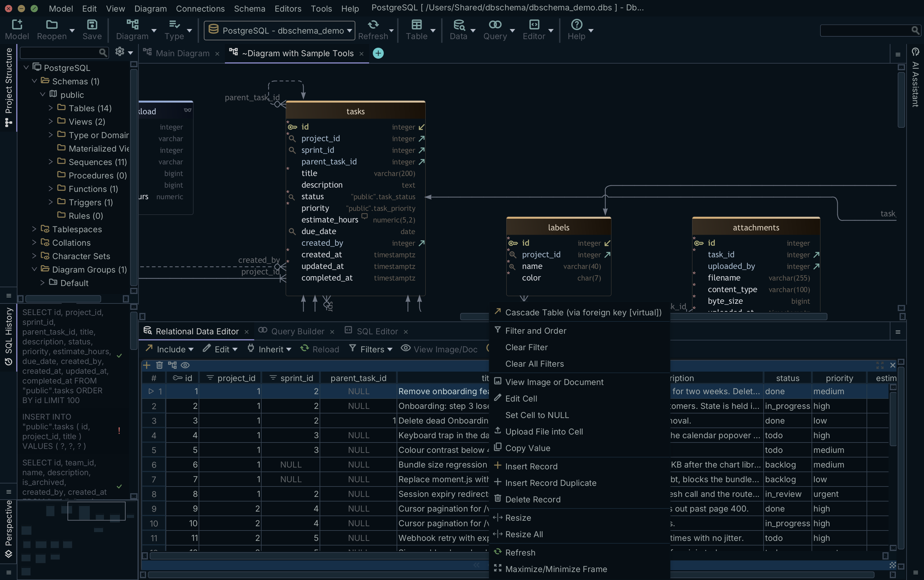The image size is (924, 580).
Task: Toggle eye icon in data grid toolbar
Action: click(185, 365)
